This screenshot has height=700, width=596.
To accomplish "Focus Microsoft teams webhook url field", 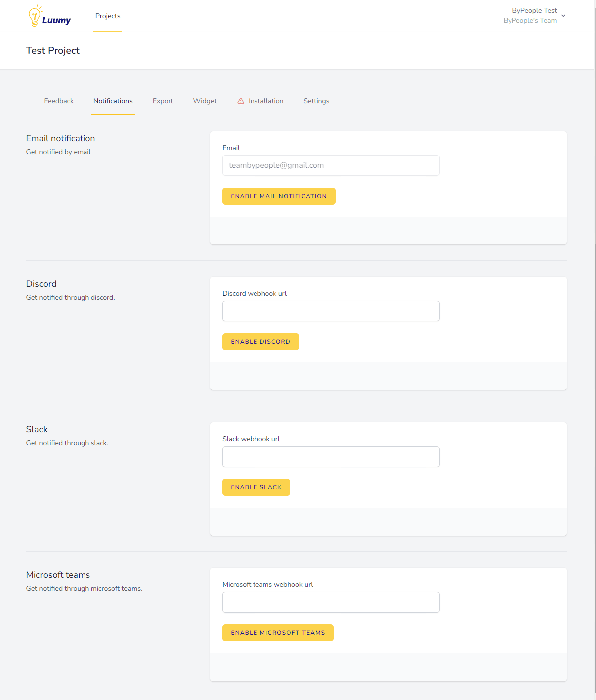I will [331, 602].
